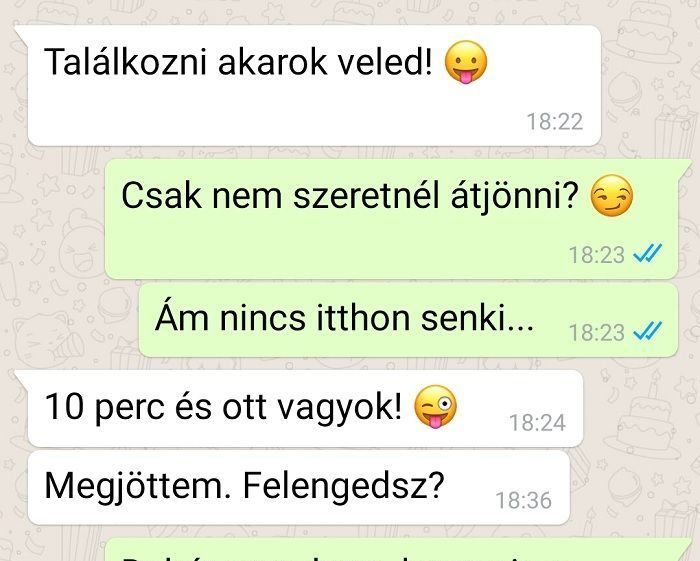Click the 18:24 timestamp
The height and width of the screenshot is (561, 700).
click(538, 423)
